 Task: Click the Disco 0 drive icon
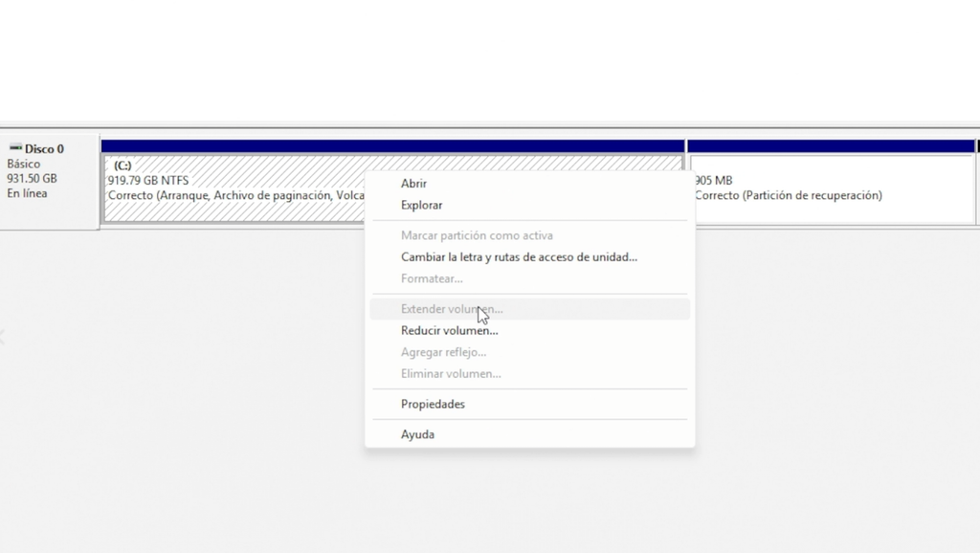click(15, 148)
